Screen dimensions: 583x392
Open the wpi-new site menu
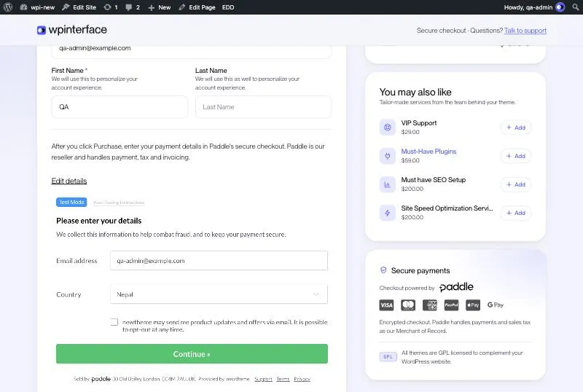click(37, 7)
